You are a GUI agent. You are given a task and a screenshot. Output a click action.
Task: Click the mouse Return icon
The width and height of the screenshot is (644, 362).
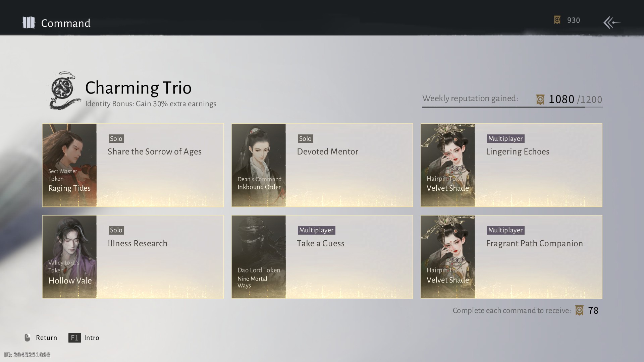pyautogui.click(x=28, y=338)
